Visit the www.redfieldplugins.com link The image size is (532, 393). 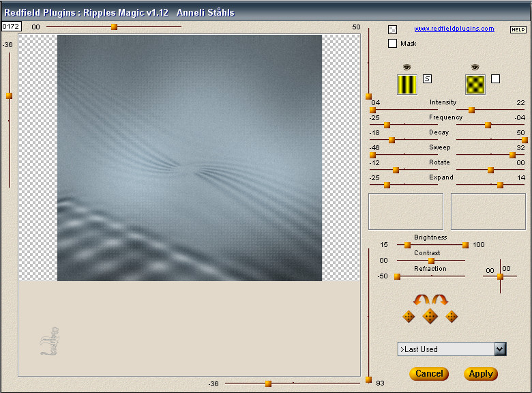coord(454,29)
